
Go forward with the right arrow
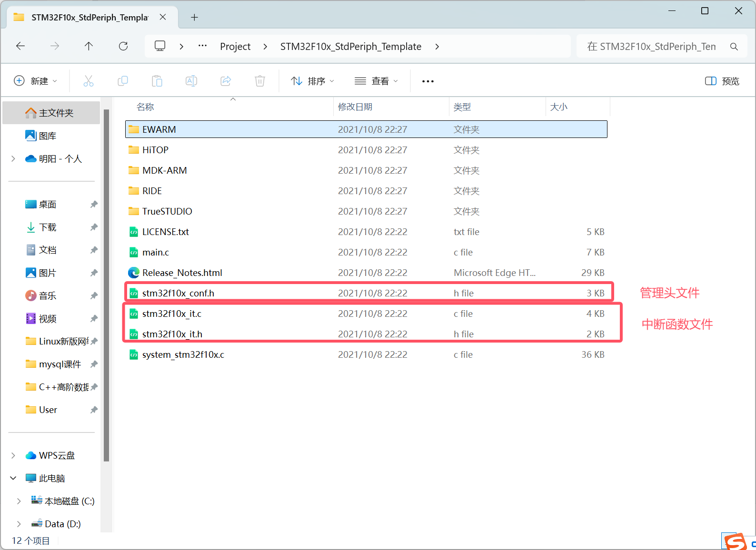[x=55, y=46]
